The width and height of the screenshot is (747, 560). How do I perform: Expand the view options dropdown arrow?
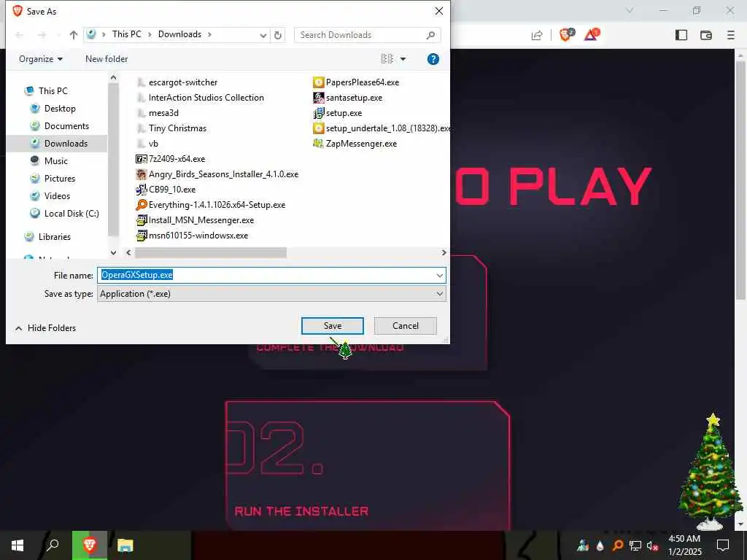tap(403, 59)
